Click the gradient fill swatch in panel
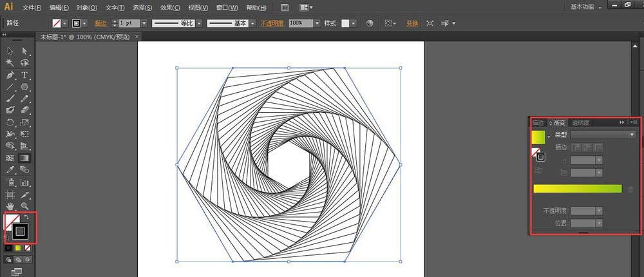 coord(538,138)
